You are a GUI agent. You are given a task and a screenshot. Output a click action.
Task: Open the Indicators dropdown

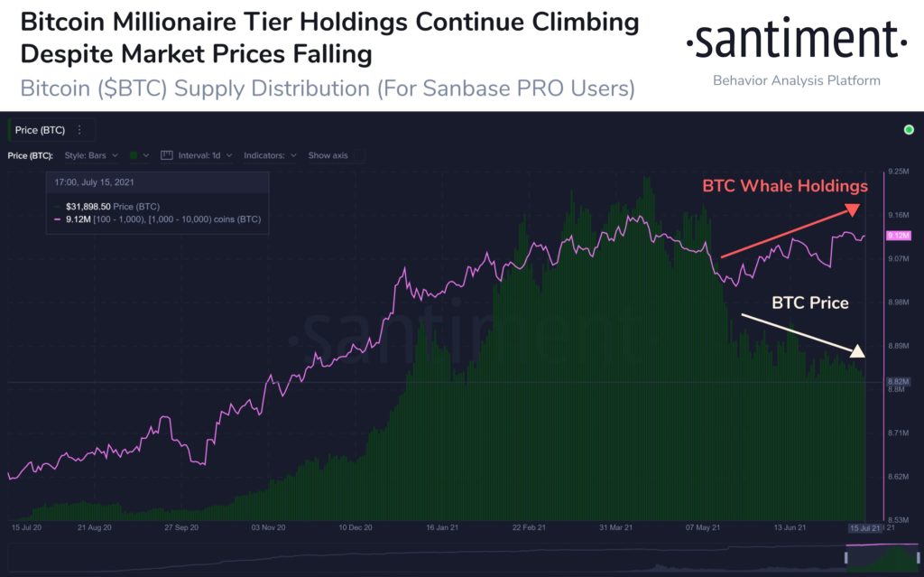[269, 155]
